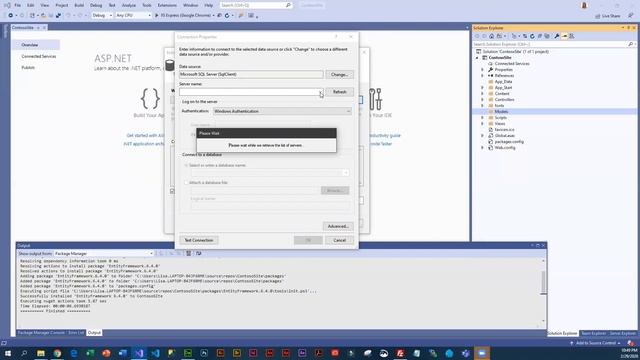Click Add to Source Control status item
The width and height of the screenshot is (640, 360).
click(596, 343)
